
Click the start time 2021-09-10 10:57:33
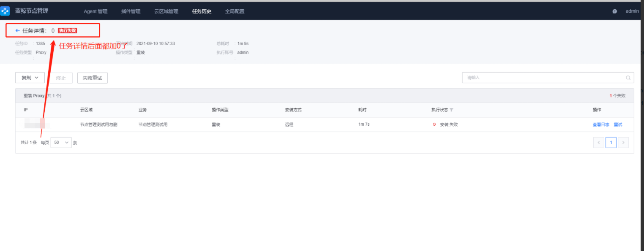(156, 43)
